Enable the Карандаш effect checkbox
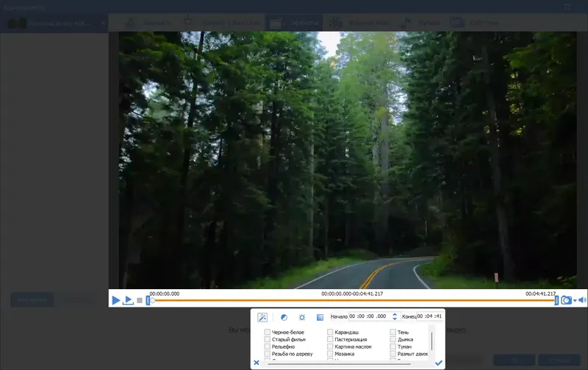Screen dimensions: 588x370 (x=330, y=332)
